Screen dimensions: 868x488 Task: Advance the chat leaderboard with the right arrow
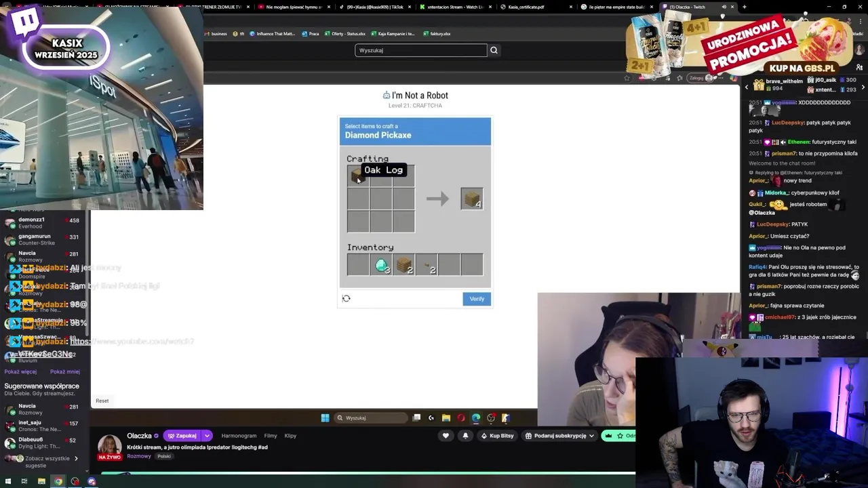(x=863, y=87)
